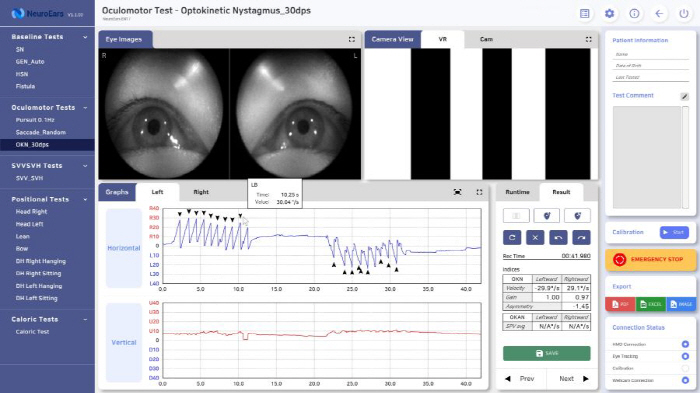Click Date of Birth field

[x=650, y=66]
